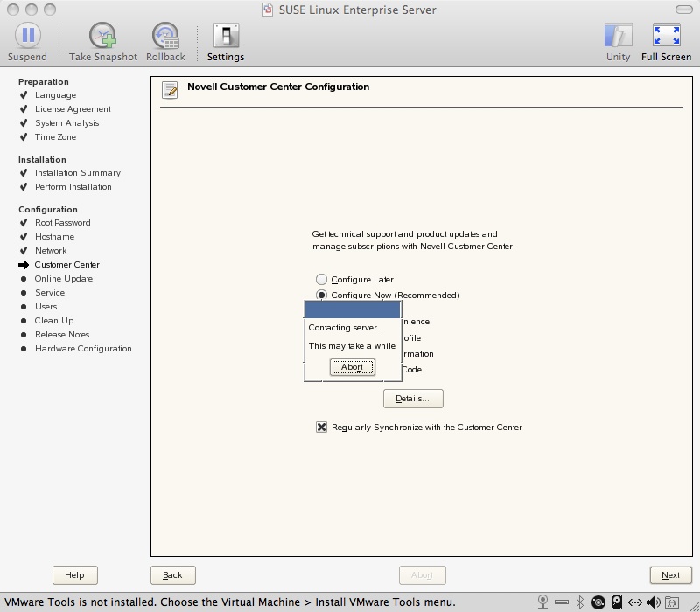The width and height of the screenshot is (700, 612).
Task: Click the Rollback toolbar icon
Action: click(x=165, y=35)
